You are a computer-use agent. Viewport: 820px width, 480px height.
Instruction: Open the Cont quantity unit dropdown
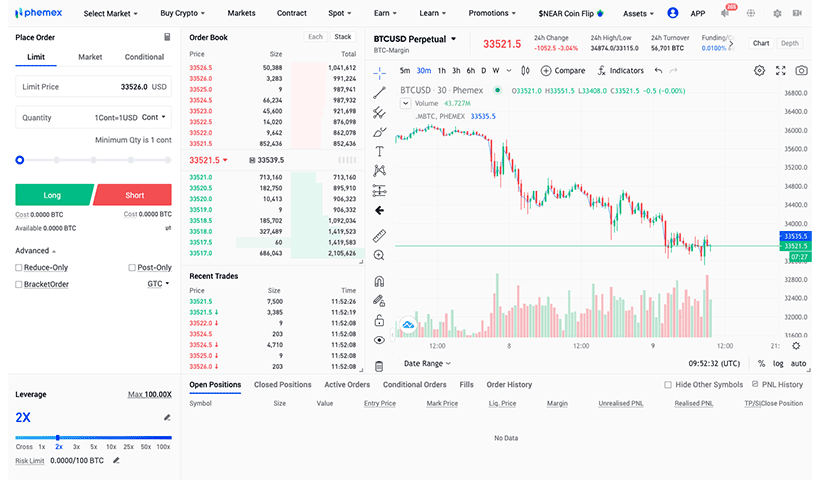(154, 117)
